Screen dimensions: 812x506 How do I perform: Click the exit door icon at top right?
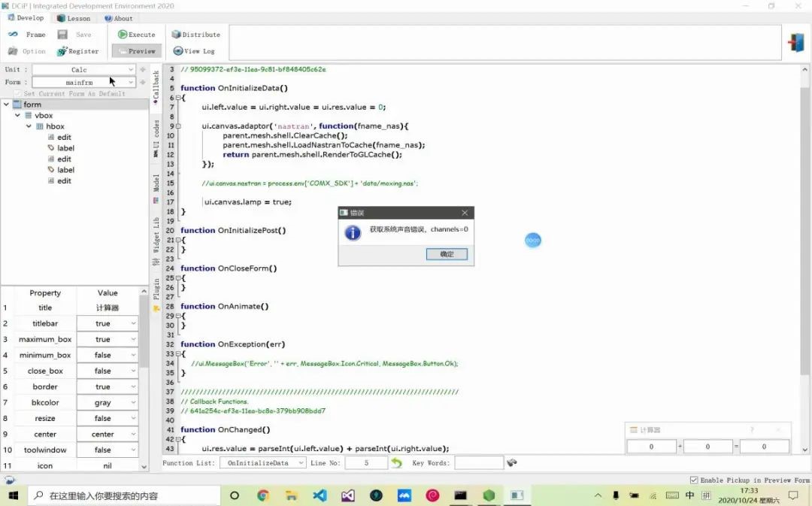(x=796, y=42)
